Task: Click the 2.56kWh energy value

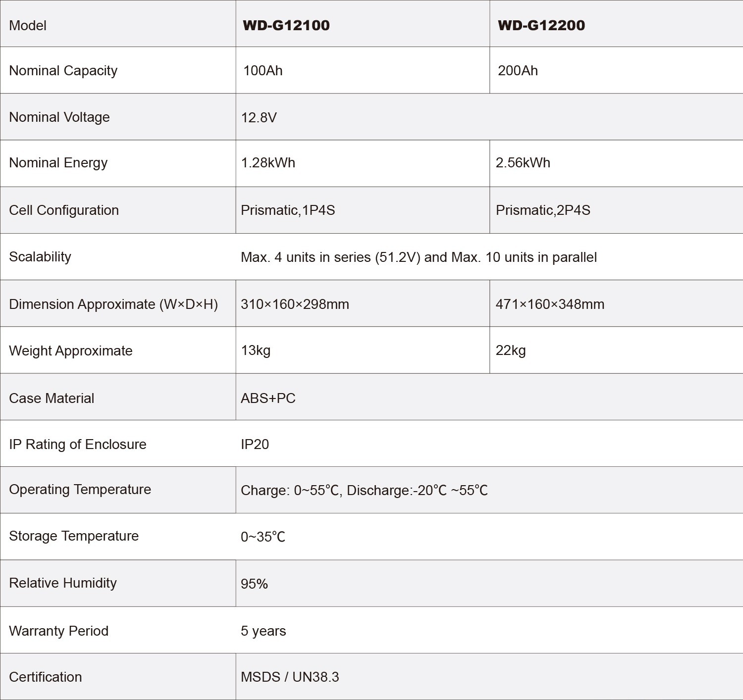Action: point(523,163)
